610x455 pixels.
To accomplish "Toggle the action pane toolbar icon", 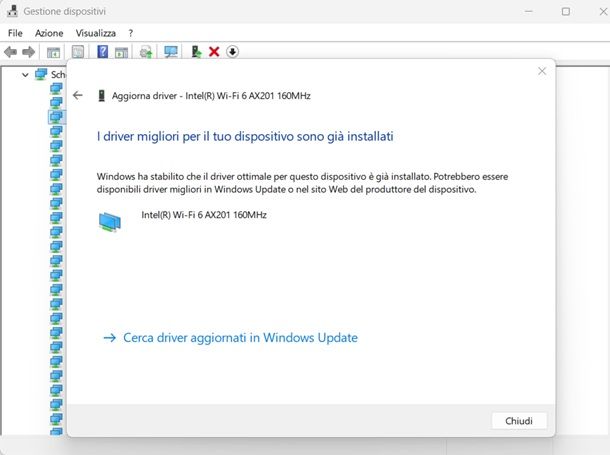I will [x=121, y=52].
